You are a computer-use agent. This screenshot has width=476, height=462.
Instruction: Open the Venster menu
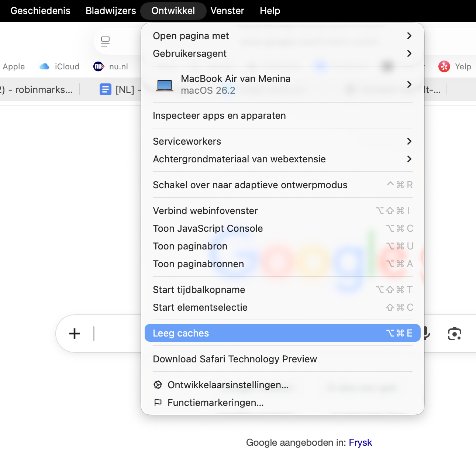(x=227, y=11)
